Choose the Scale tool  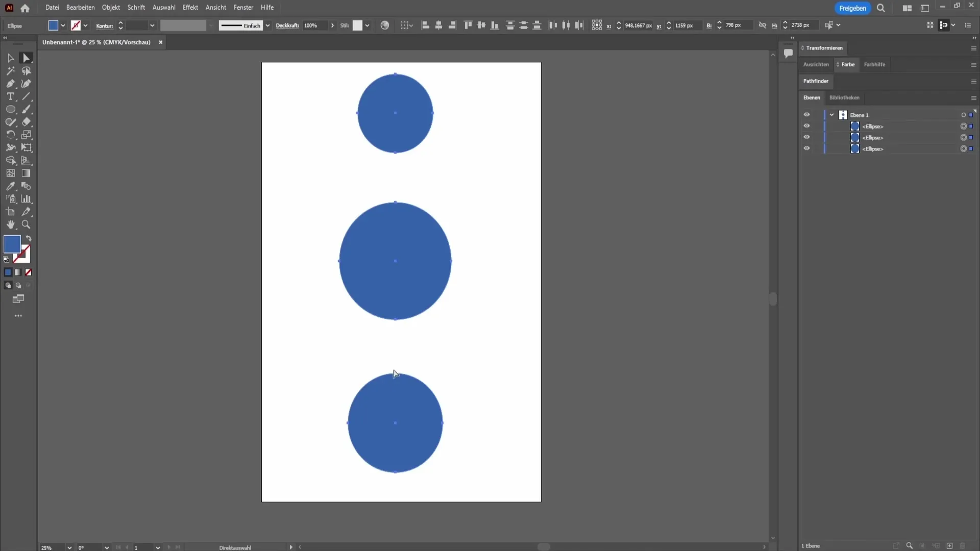[x=26, y=135]
